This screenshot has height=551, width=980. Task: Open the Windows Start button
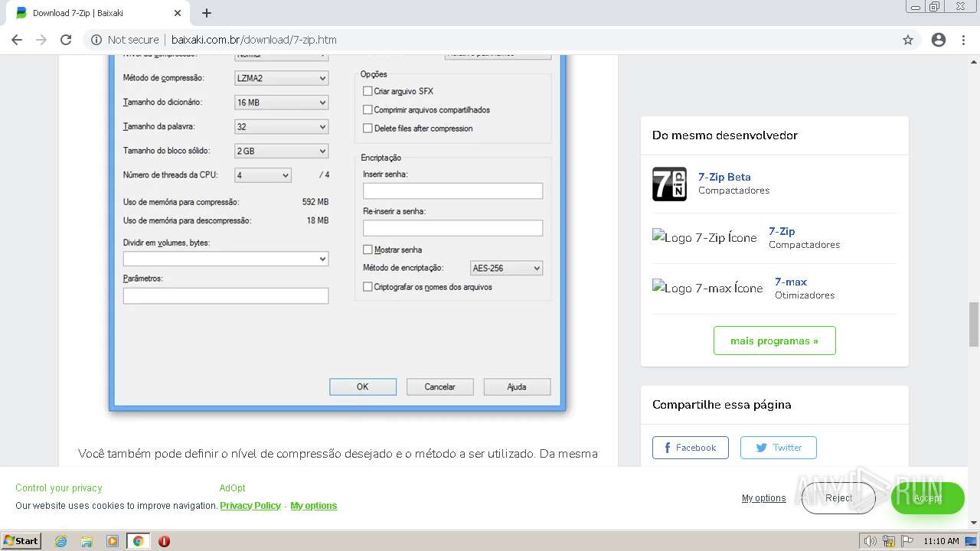click(21, 541)
